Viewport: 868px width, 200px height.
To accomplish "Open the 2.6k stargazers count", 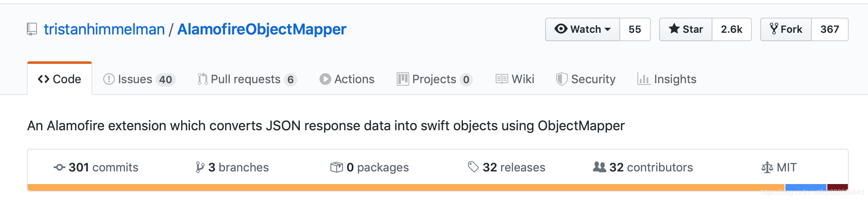I will (x=732, y=29).
